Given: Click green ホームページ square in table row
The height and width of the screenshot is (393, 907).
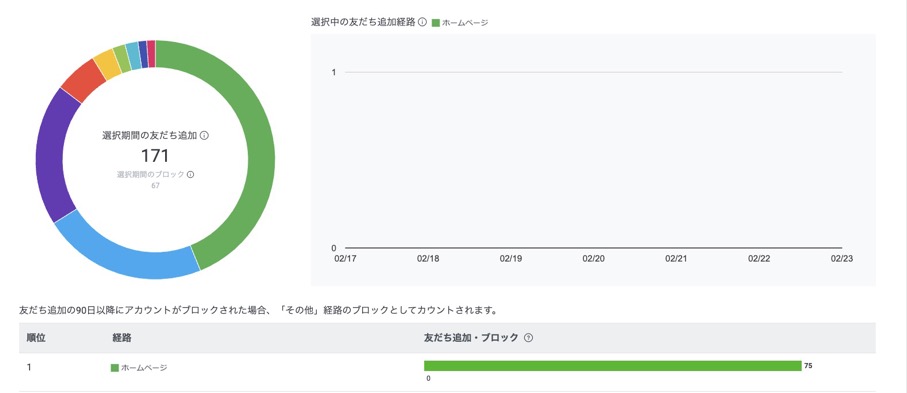Looking at the screenshot, I should [115, 368].
